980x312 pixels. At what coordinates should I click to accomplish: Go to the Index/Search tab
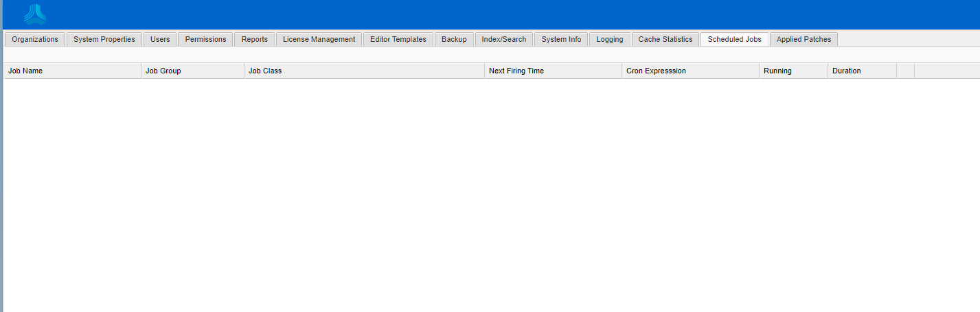click(x=504, y=39)
